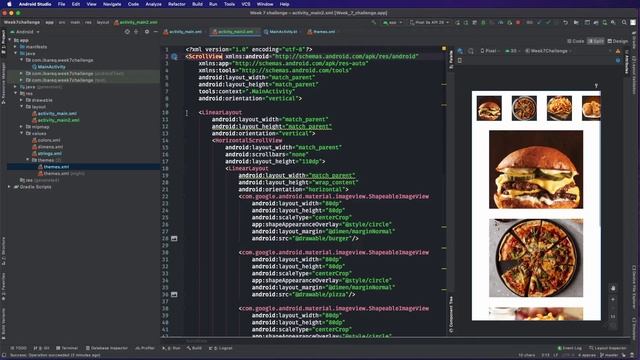The height and width of the screenshot is (360, 640).
Task: Open the Project side tool window
Action: pos(3,42)
